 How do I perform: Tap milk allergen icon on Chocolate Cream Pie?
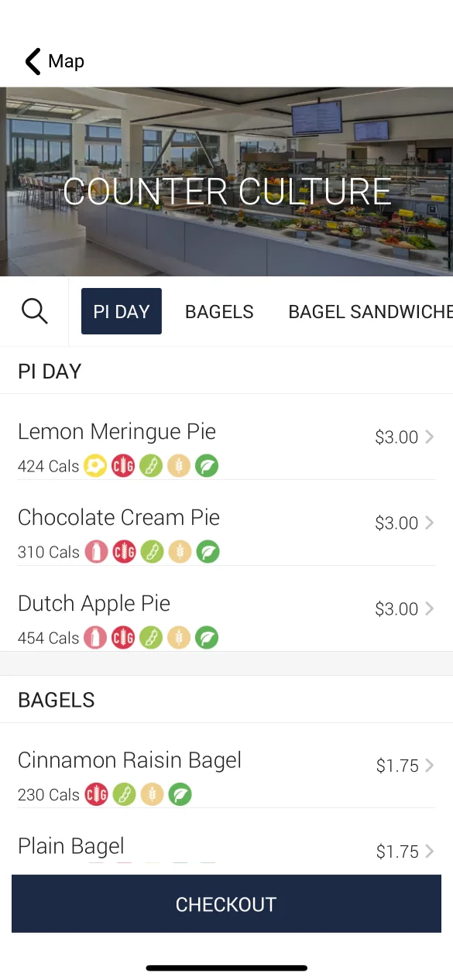point(96,552)
